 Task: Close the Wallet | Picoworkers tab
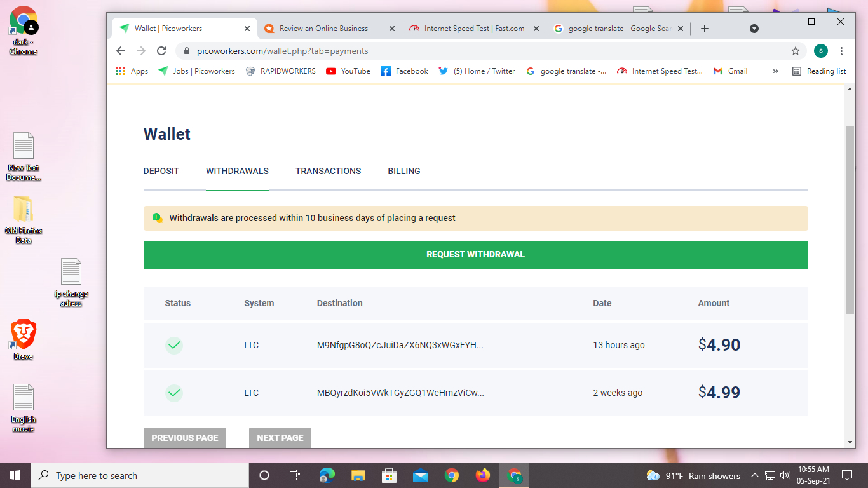[247, 29]
